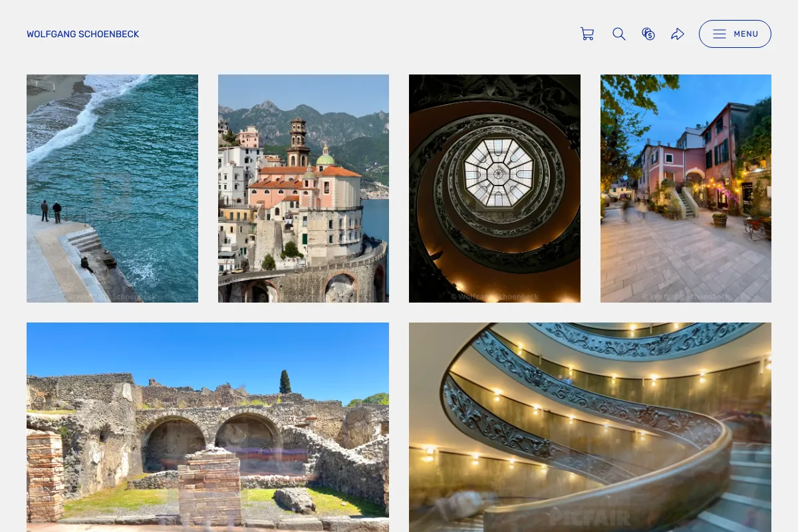798x532 pixels.
Task: Click the hamburger lines inside Menu button
Action: pyautogui.click(x=720, y=34)
